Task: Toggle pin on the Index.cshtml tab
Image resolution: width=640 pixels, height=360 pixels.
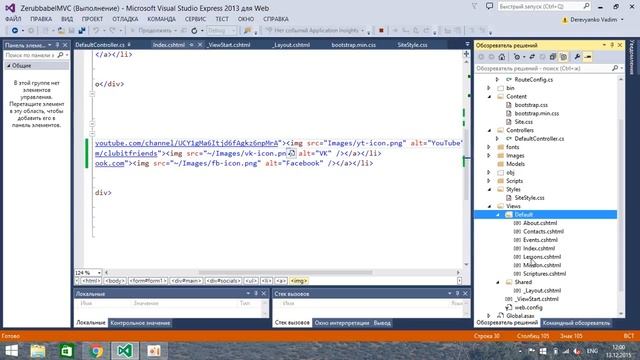Action: click(191, 45)
